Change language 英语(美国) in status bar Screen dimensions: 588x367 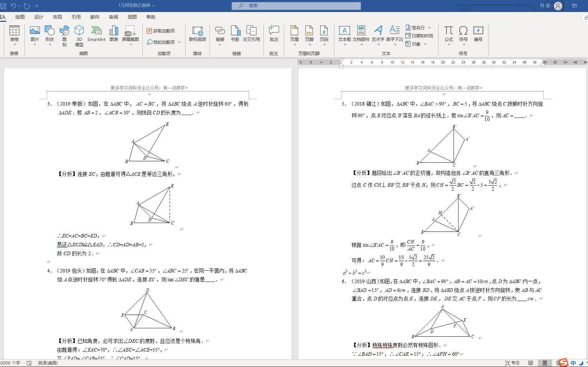pyautogui.click(x=48, y=363)
